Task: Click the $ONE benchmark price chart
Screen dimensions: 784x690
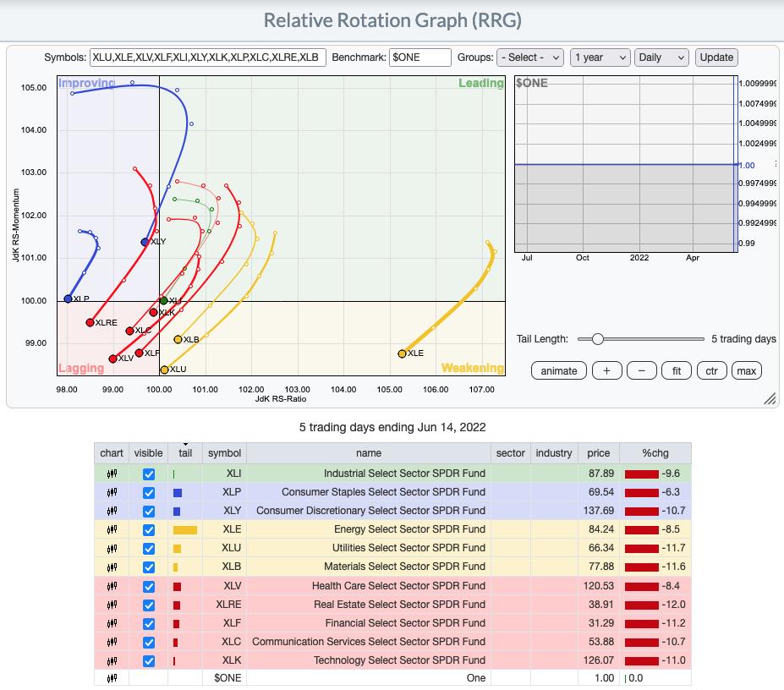Action: click(626, 165)
